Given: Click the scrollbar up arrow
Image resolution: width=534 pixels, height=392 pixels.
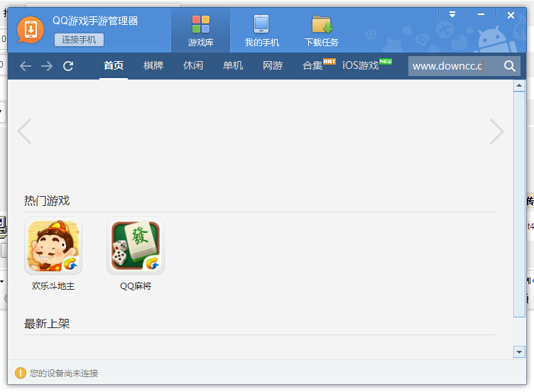Looking at the screenshot, I should click(519, 85).
